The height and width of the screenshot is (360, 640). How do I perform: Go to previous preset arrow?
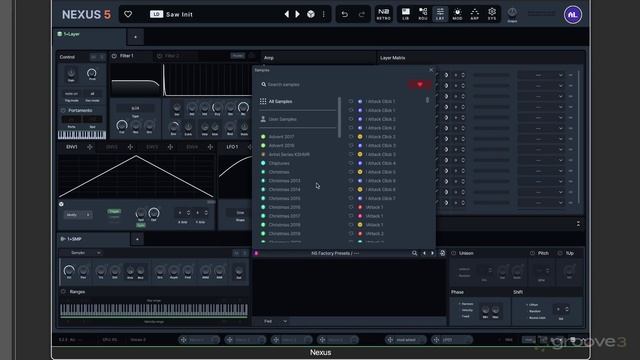pos(287,14)
